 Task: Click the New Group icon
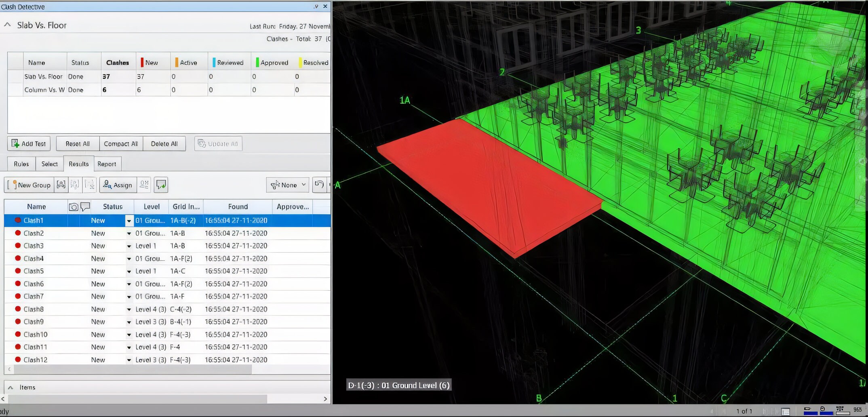point(29,185)
